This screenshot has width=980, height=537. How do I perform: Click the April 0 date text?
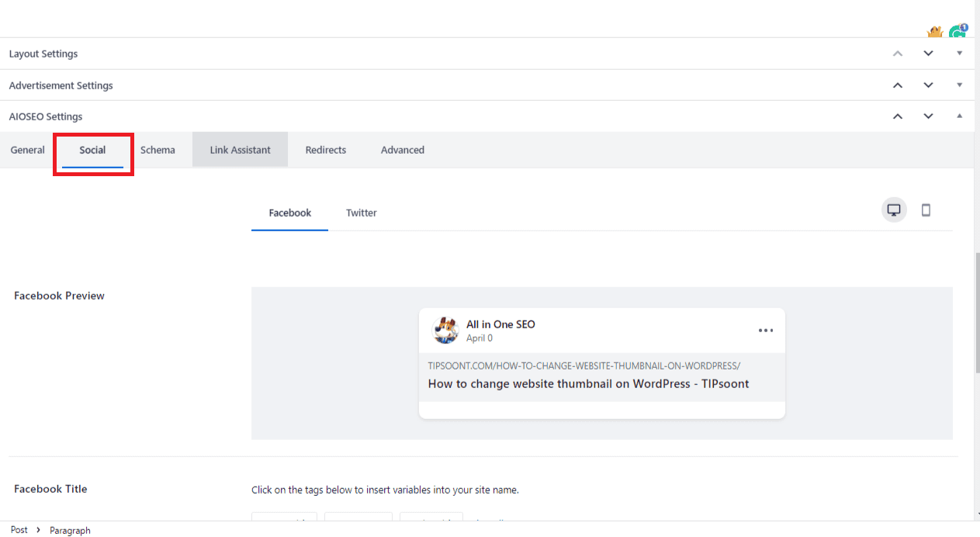[480, 338]
